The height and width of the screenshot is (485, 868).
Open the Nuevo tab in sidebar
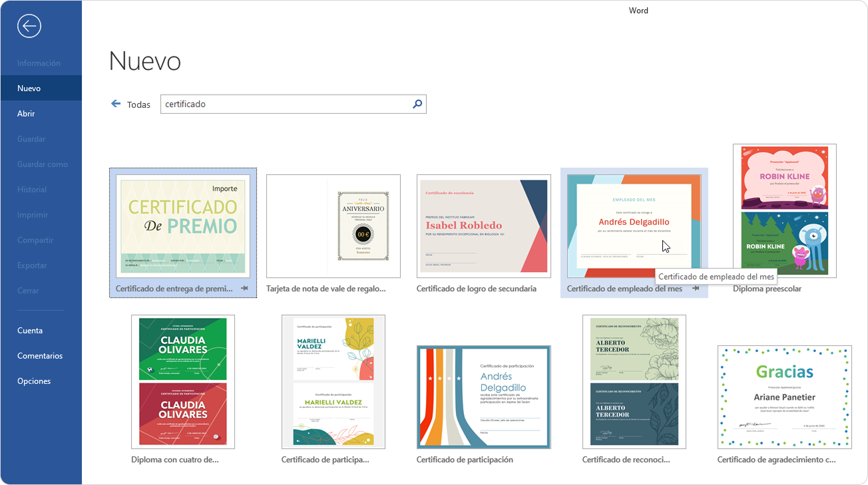[29, 88]
